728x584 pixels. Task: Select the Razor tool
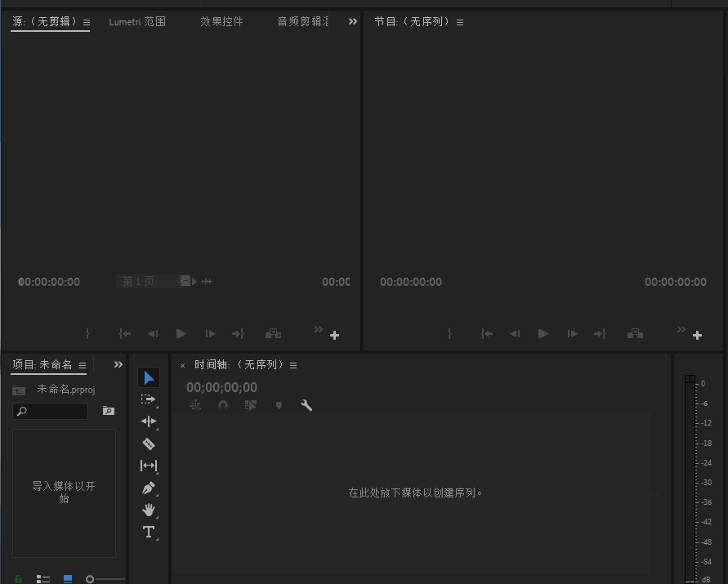pyautogui.click(x=149, y=444)
